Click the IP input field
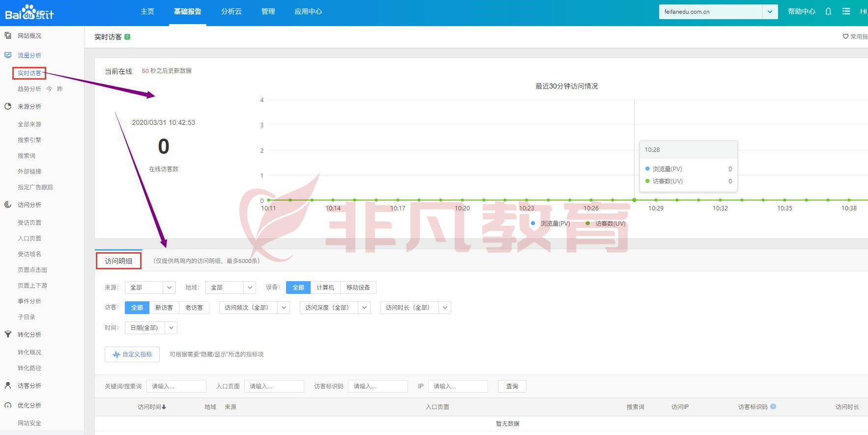Screen dimensions: 868x435 click(458, 386)
